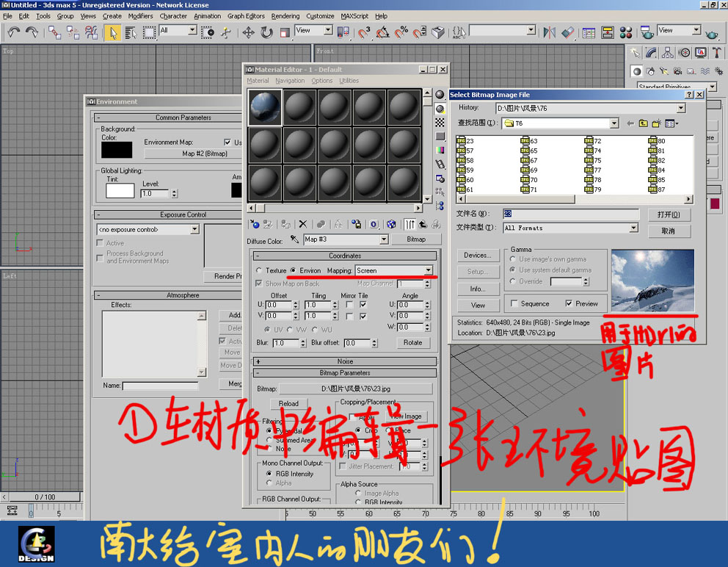Viewport: 728px width, 567px height.
Task: Open the Graph Editors menu
Action: pos(246,16)
